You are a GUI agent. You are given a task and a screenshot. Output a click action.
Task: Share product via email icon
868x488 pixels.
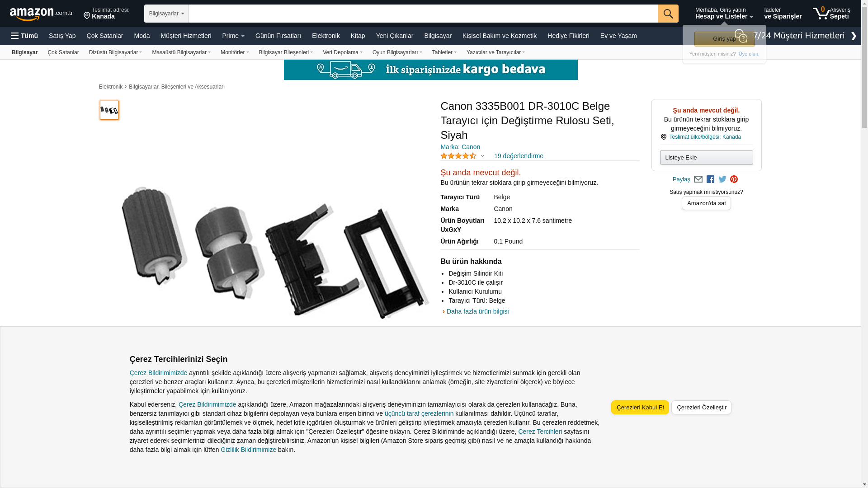(698, 179)
